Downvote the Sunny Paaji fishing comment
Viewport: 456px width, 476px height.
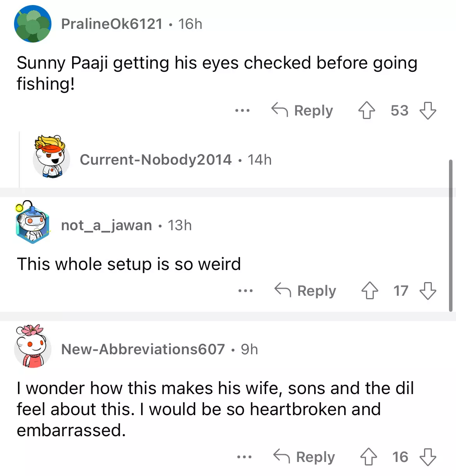428,110
